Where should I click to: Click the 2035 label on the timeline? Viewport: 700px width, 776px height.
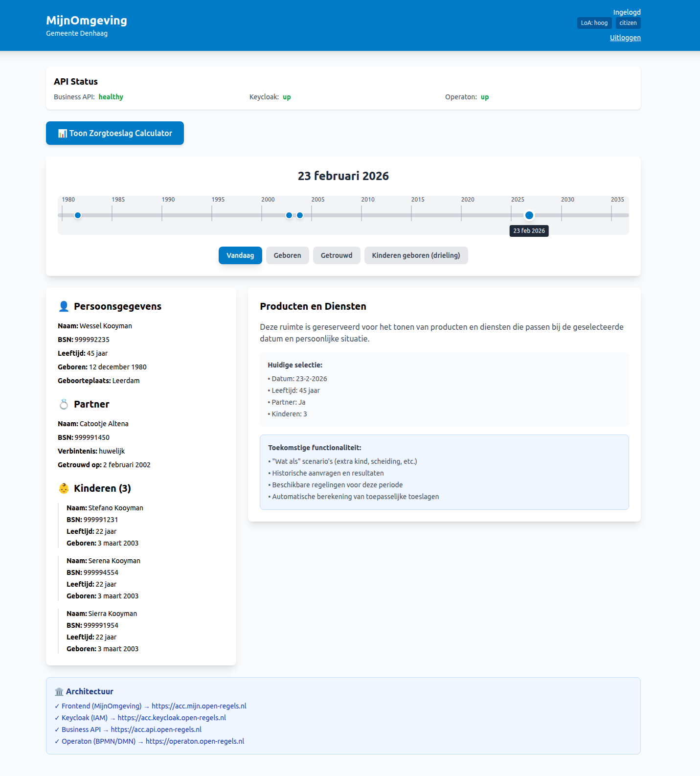coord(617,200)
